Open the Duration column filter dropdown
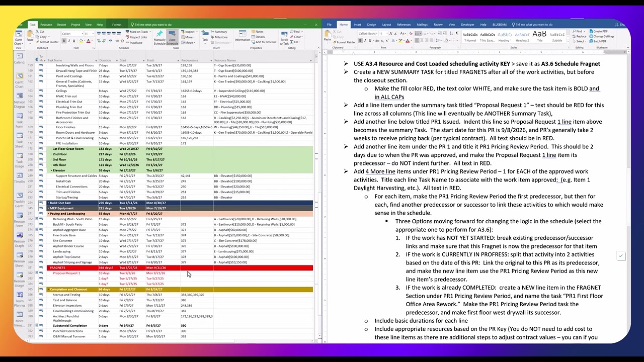The height and width of the screenshot is (362, 644). (117, 60)
